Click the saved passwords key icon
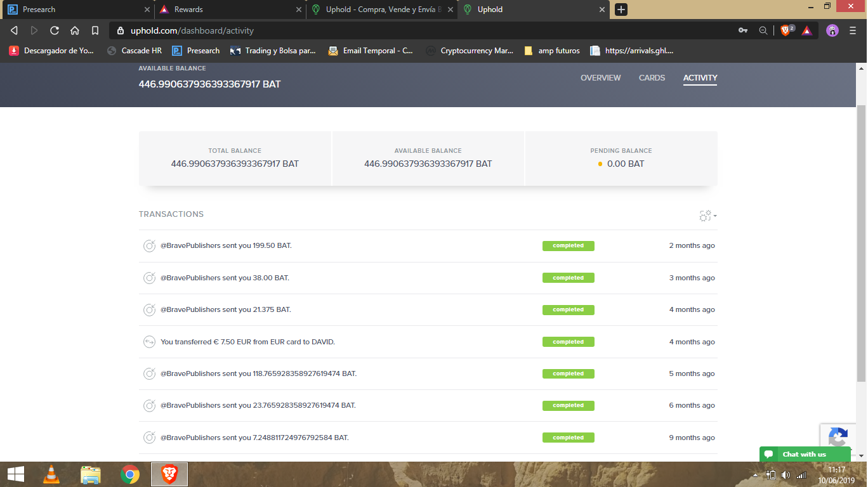 (x=743, y=30)
